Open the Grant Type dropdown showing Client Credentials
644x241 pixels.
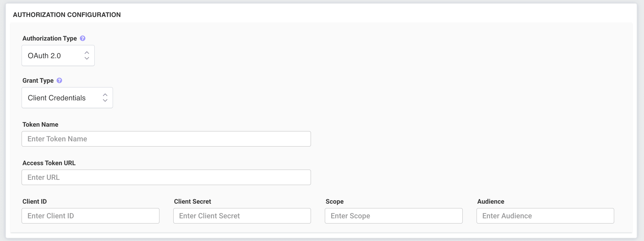coord(67,98)
